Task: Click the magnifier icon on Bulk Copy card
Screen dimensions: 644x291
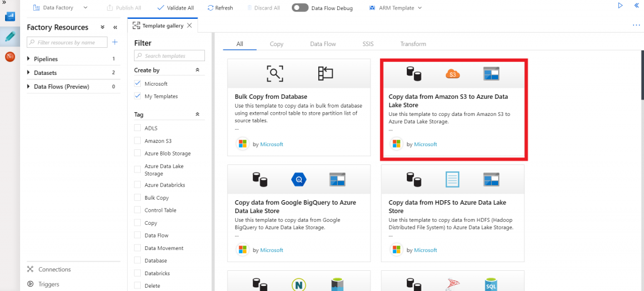Action: click(274, 74)
